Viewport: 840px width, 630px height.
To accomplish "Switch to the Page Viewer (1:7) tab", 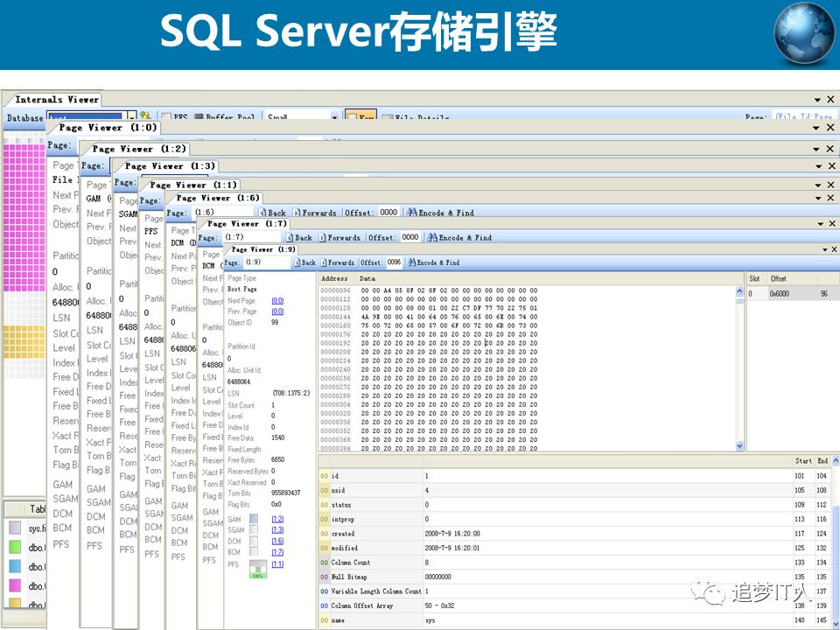I will point(247,224).
